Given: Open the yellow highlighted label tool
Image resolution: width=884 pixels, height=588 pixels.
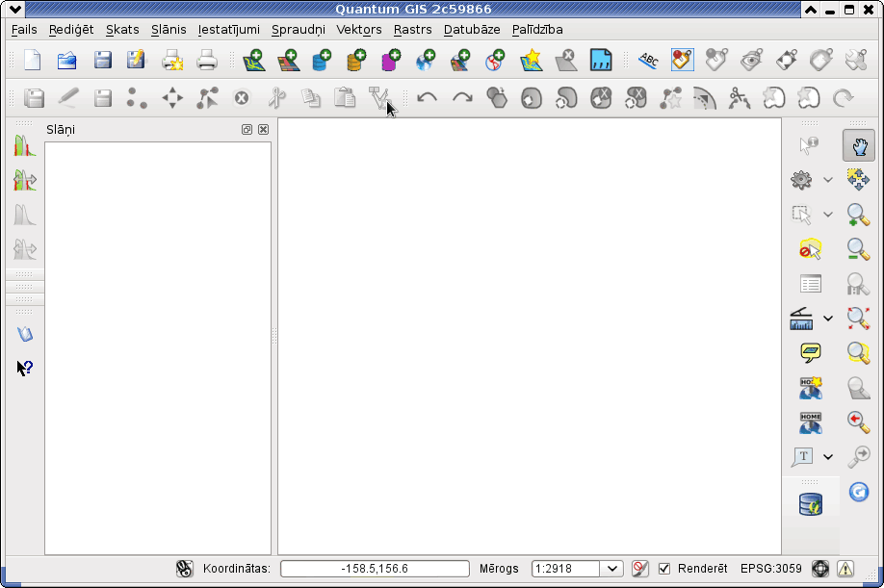Looking at the screenshot, I should (x=682, y=60).
